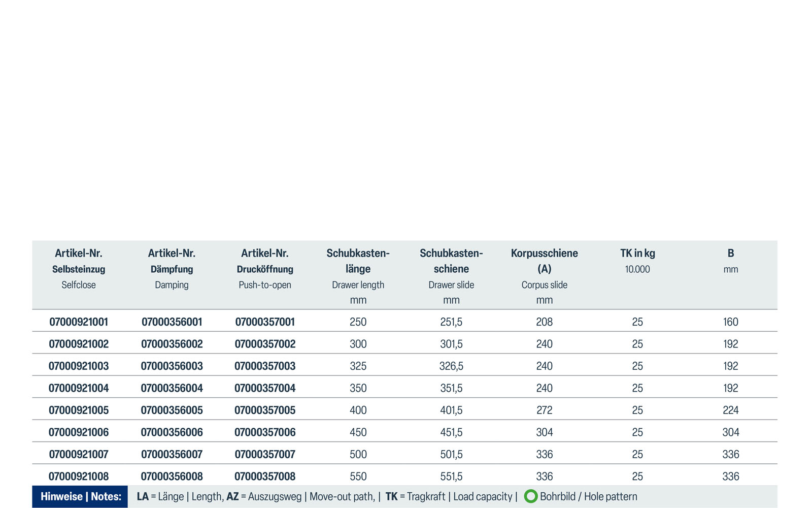Select Damping article number 07000356002
This screenshot has width=812, height=508.
172,344
